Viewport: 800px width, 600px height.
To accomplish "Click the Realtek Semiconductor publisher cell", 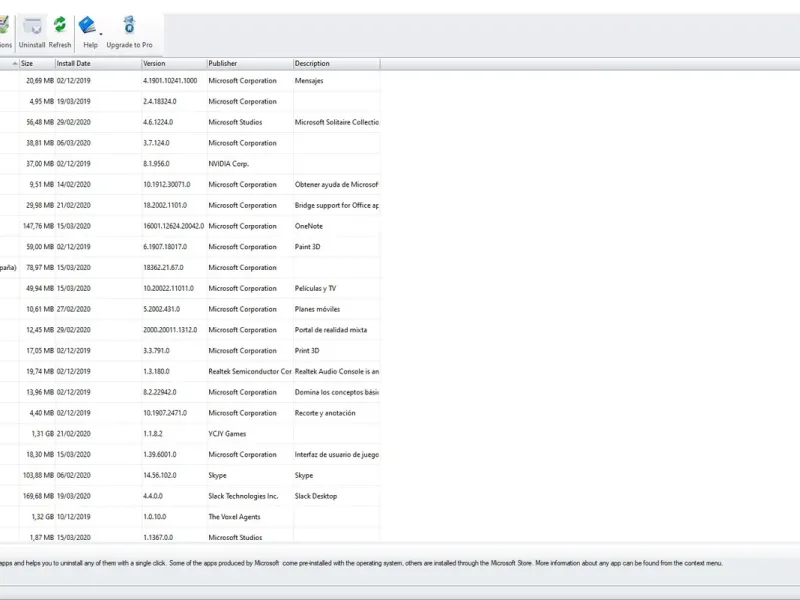I will [250, 371].
